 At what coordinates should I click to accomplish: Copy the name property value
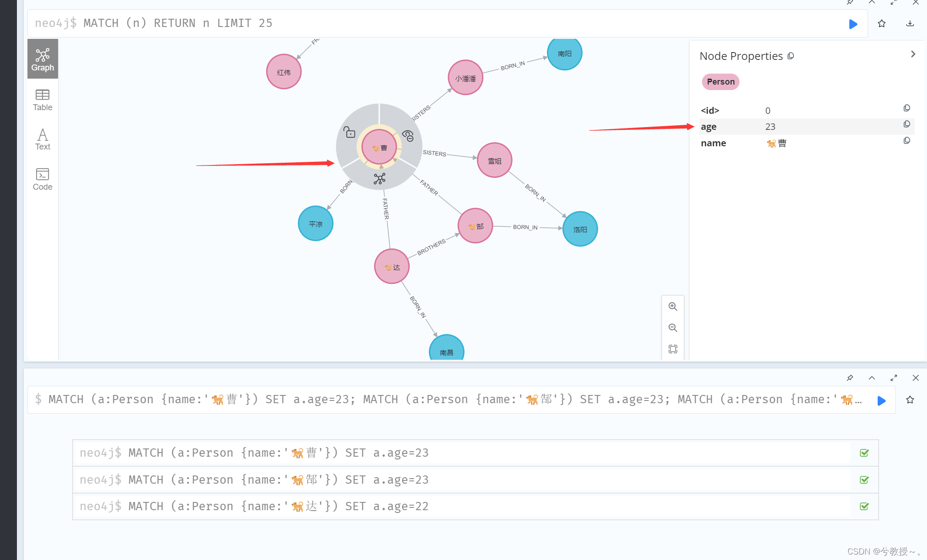[906, 141]
